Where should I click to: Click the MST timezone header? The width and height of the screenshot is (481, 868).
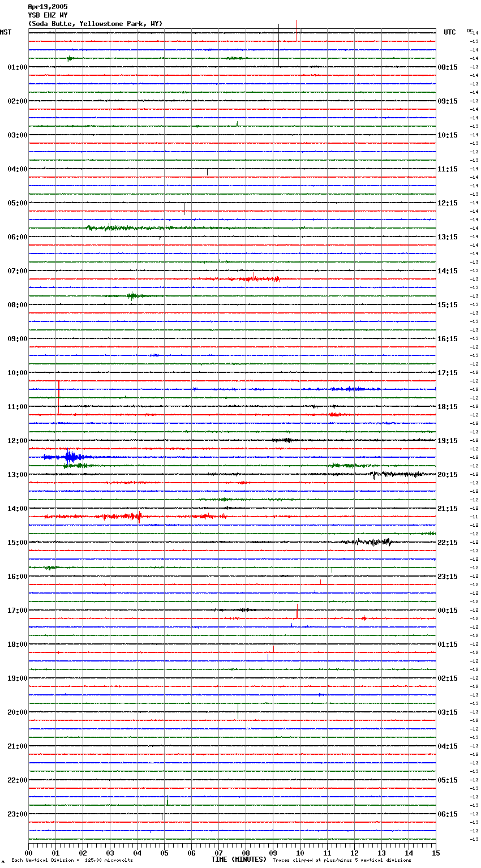[6, 32]
